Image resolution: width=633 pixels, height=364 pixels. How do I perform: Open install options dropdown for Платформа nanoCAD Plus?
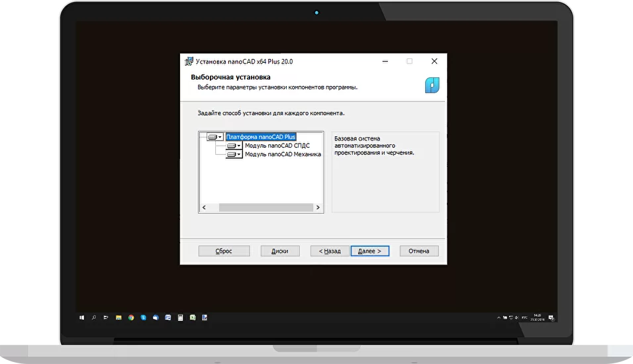(215, 137)
